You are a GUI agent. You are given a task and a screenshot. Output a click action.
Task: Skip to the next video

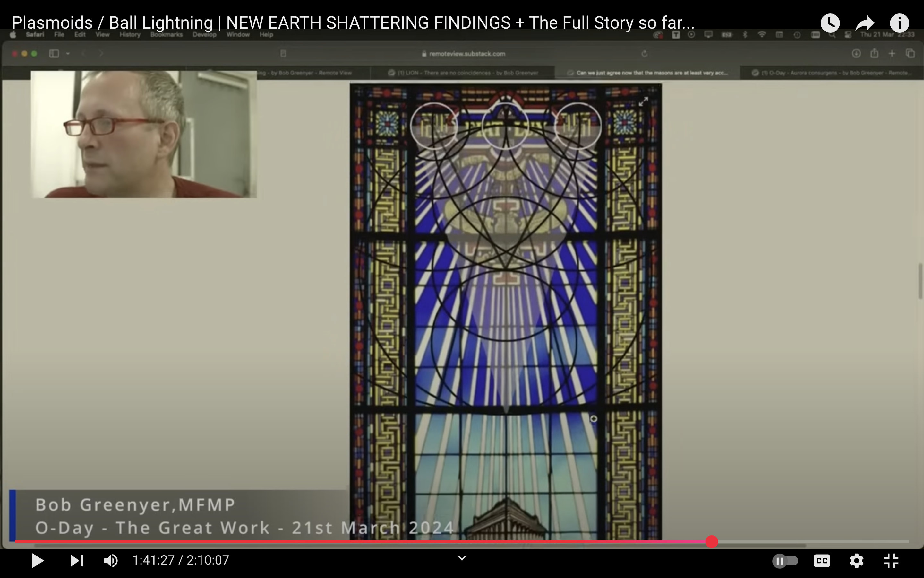[x=77, y=560]
